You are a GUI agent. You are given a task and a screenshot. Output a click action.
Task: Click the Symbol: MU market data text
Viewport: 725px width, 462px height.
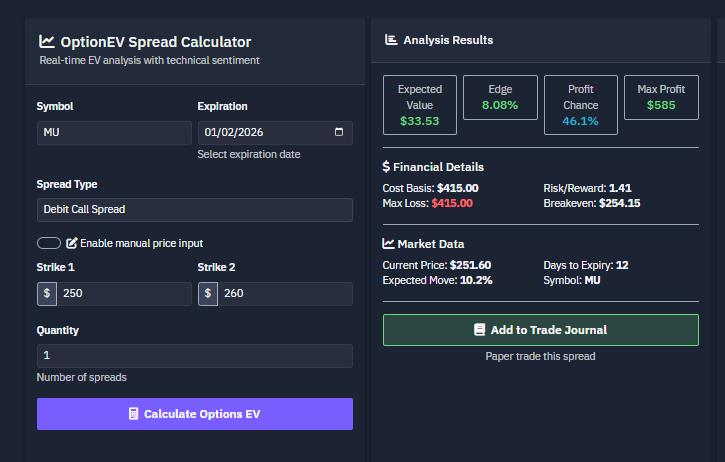(572, 280)
